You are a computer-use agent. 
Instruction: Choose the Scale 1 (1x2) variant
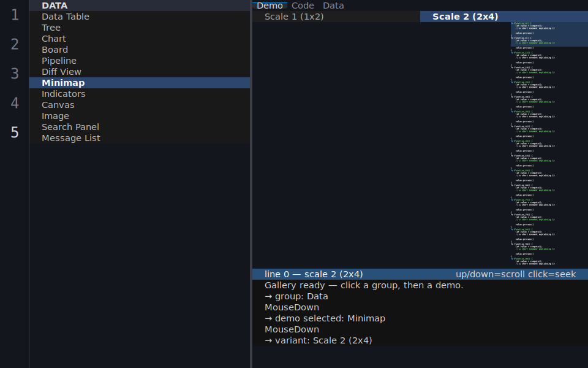point(336,17)
